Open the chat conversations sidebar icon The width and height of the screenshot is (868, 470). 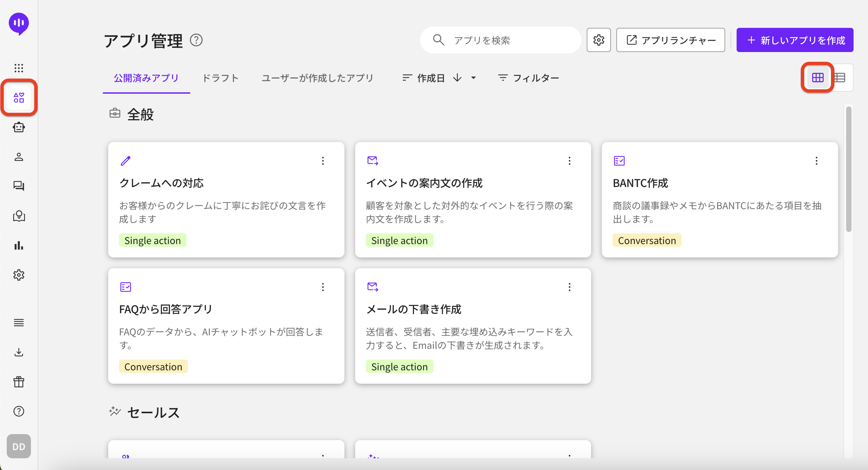pyautogui.click(x=19, y=186)
